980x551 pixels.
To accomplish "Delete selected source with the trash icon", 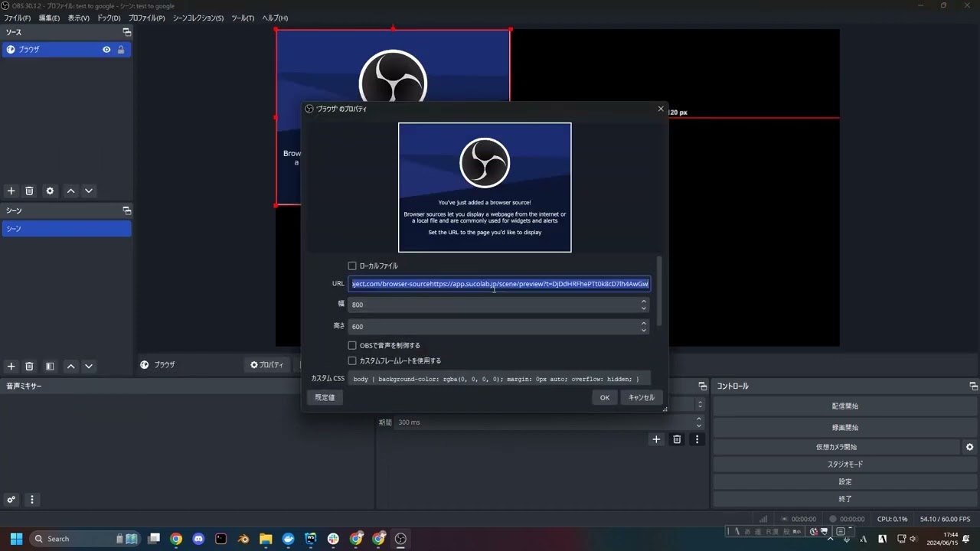I will [x=29, y=191].
